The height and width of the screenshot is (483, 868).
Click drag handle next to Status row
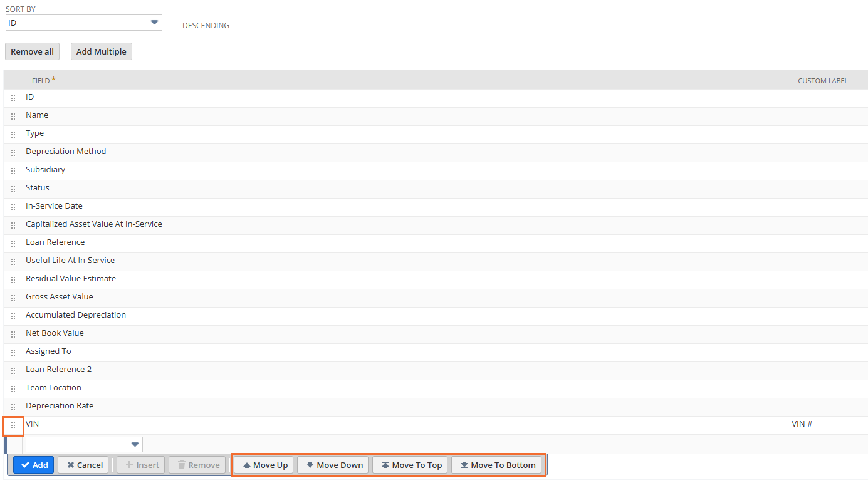click(x=13, y=189)
